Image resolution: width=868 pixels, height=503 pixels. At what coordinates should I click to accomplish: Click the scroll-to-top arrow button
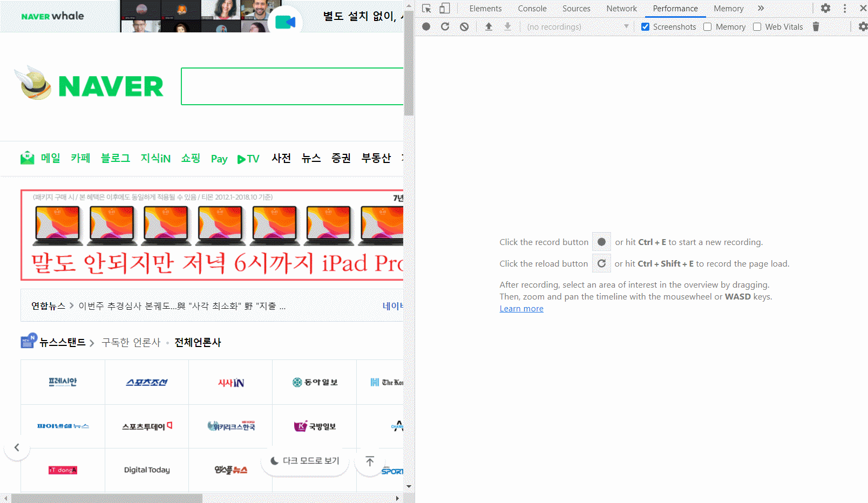point(370,461)
